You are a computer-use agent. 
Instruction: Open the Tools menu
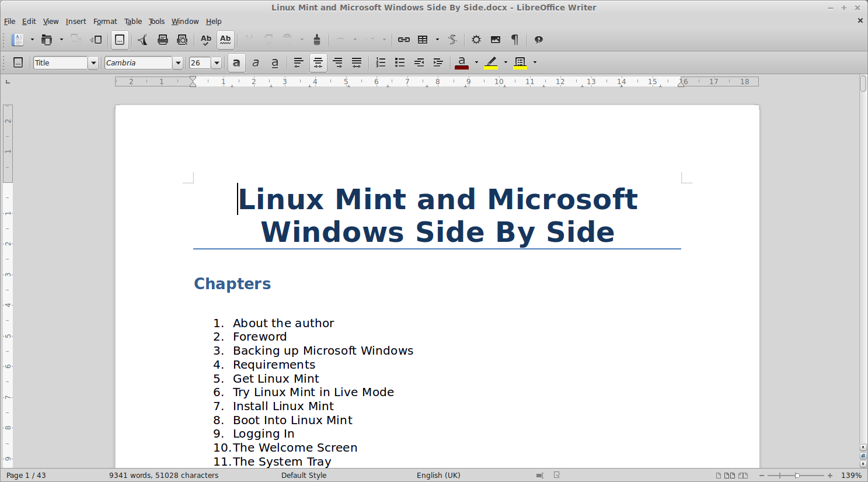pyautogui.click(x=156, y=22)
